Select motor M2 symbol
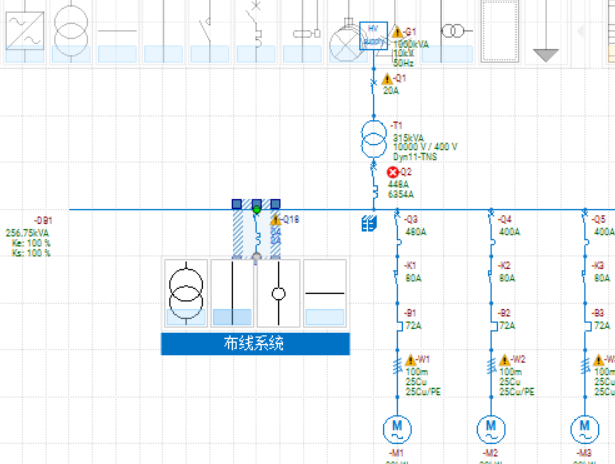This screenshot has width=615, height=464. point(491,429)
